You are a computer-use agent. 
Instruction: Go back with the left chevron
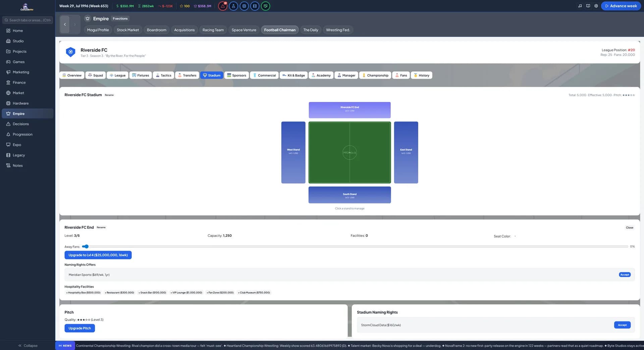[x=65, y=24]
